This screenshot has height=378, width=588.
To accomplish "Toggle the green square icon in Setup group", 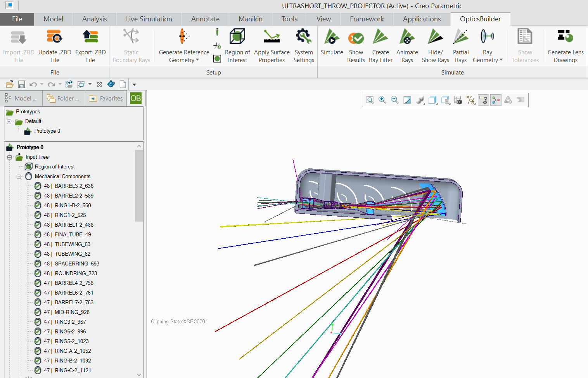I will pyautogui.click(x=217, y=59).
